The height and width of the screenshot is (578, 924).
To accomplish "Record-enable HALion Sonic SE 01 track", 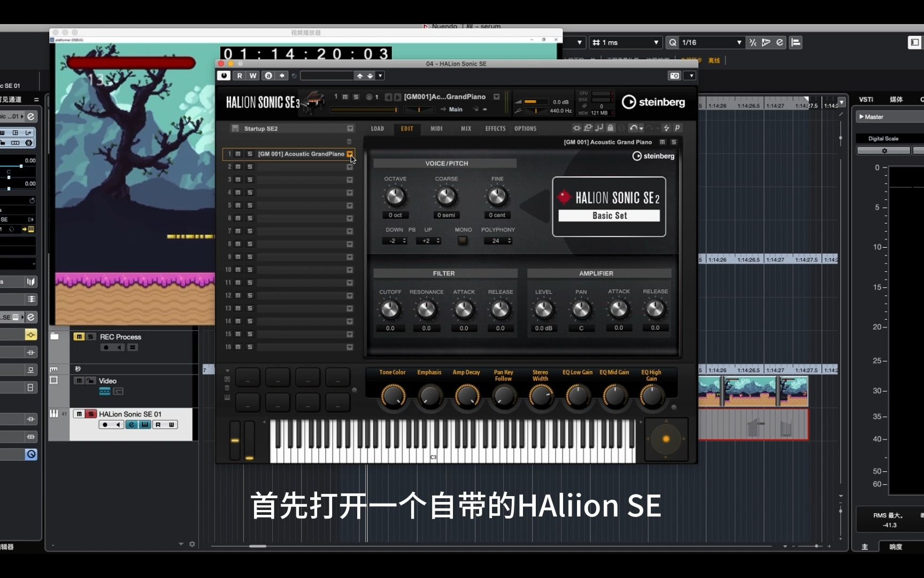I will (105, 424).
